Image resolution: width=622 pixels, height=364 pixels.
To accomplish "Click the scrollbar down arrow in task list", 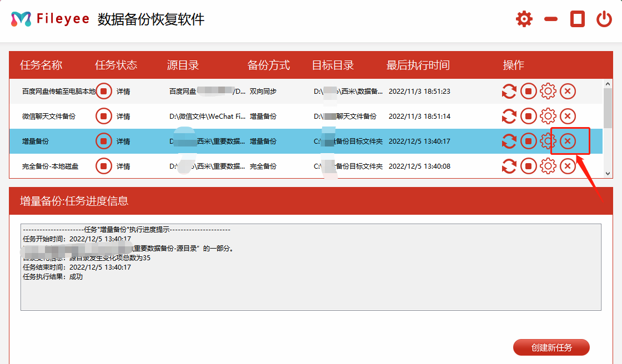I will click(608, 174).
